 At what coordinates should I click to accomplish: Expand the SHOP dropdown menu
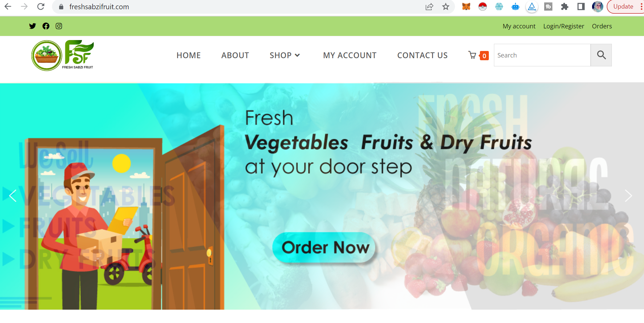click(285, 55)
